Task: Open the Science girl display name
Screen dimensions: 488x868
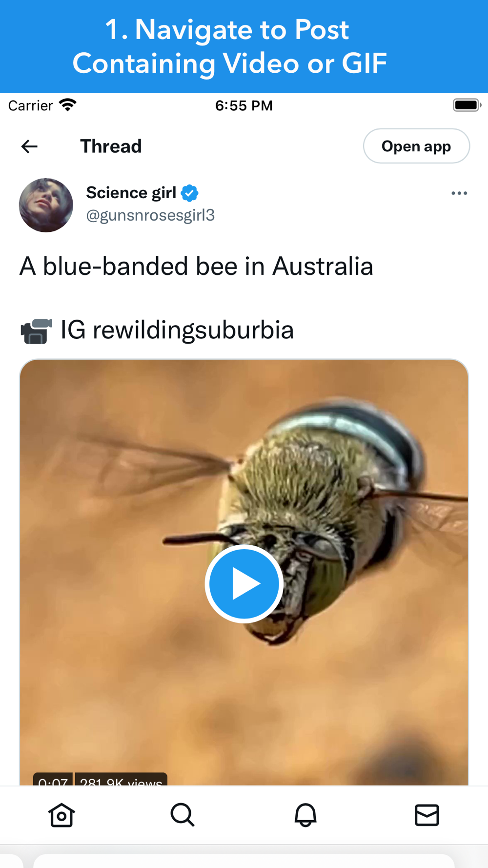Action: (131, 193)
